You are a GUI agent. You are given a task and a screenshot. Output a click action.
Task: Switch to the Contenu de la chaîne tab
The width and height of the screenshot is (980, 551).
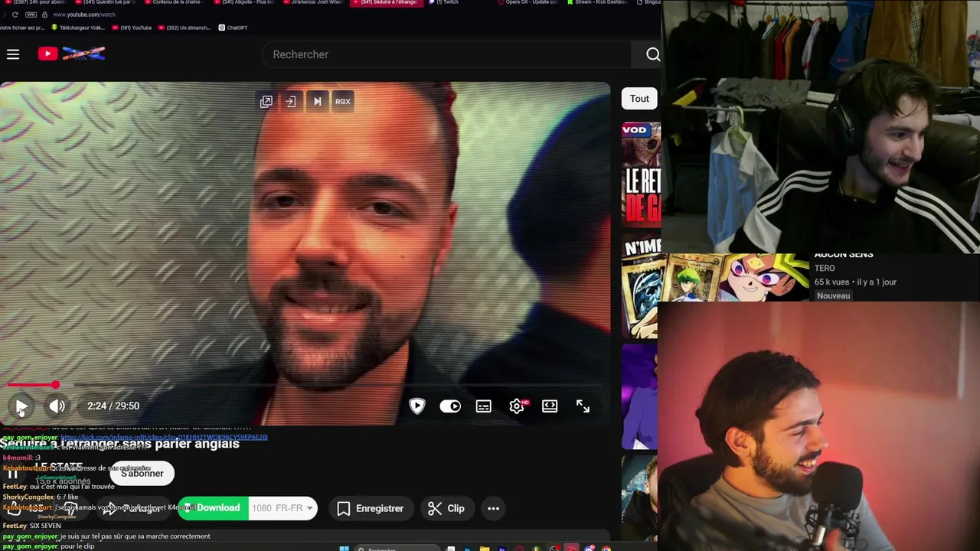174,2
